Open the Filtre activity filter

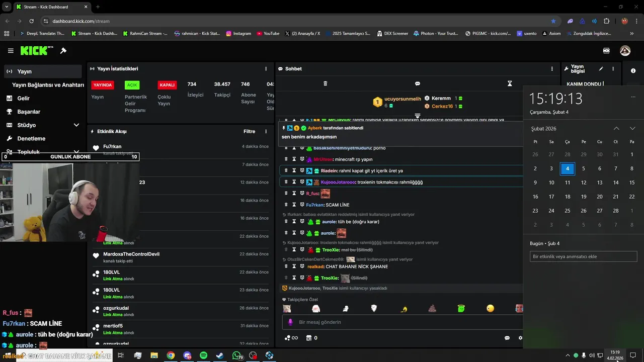(249, 131)
